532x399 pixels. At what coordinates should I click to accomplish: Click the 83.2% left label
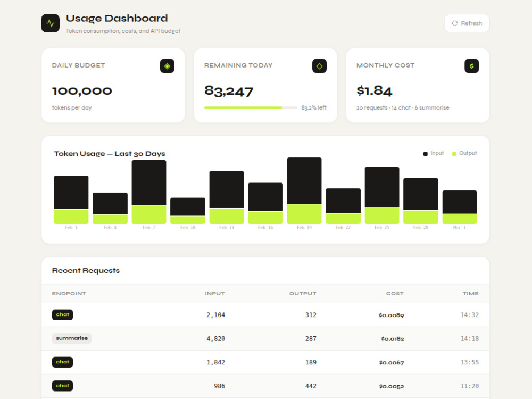(314, 107)
